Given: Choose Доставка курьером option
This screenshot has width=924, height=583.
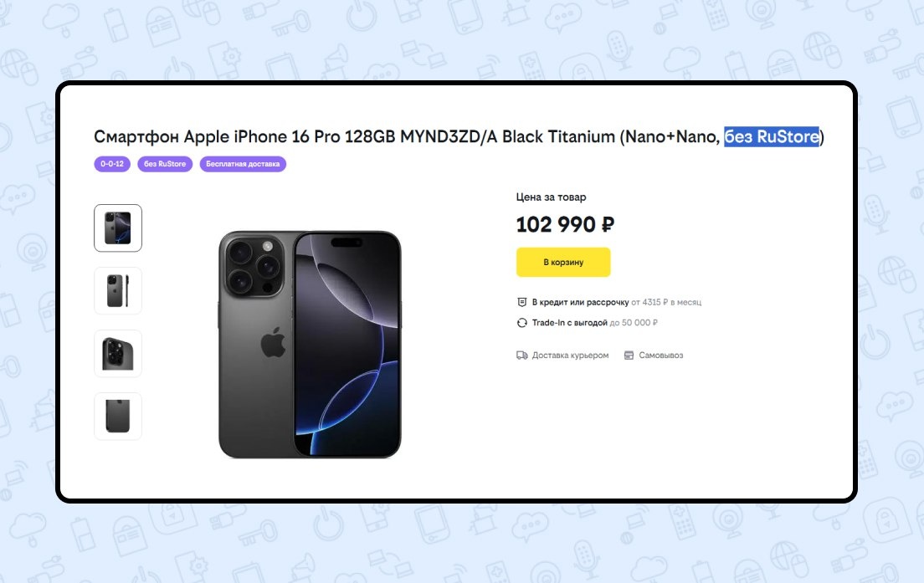Looking at the screenshot, I should click(571, 355).
